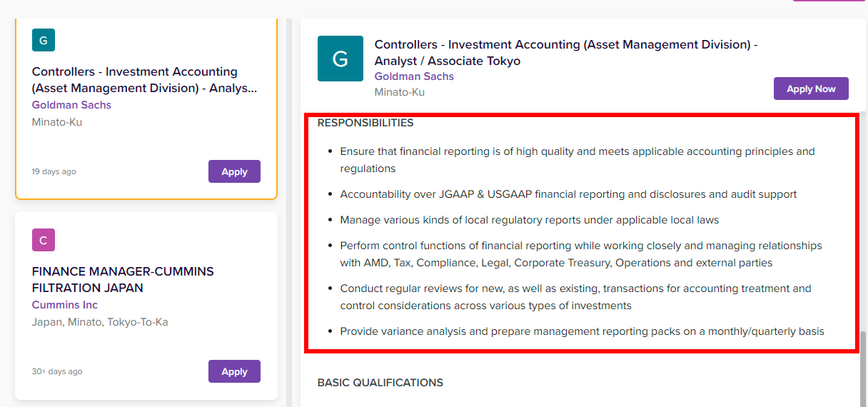Select FINANCE MANAGER-CUMMINS FILTRATION JAPAN listing title
The width and height of the screenshot is (868, 407).
coord(123,280)
